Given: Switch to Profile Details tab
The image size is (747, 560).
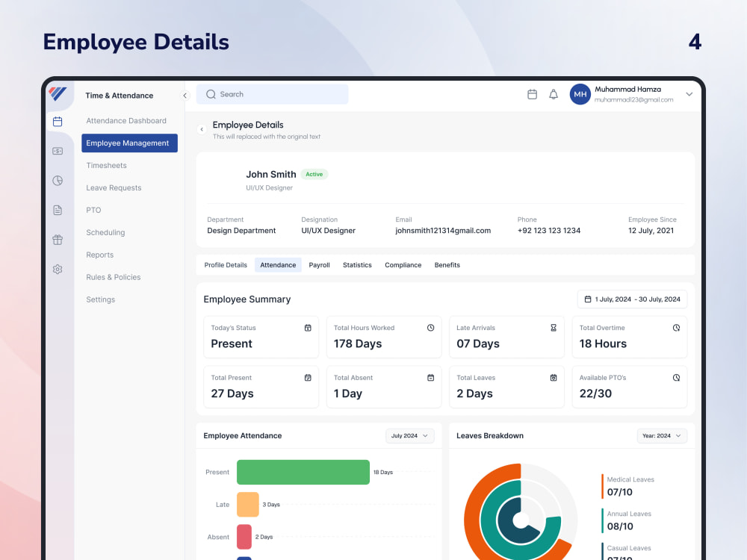Looking at the screenshot, I should pyautogui.click(x=226, y=265).
